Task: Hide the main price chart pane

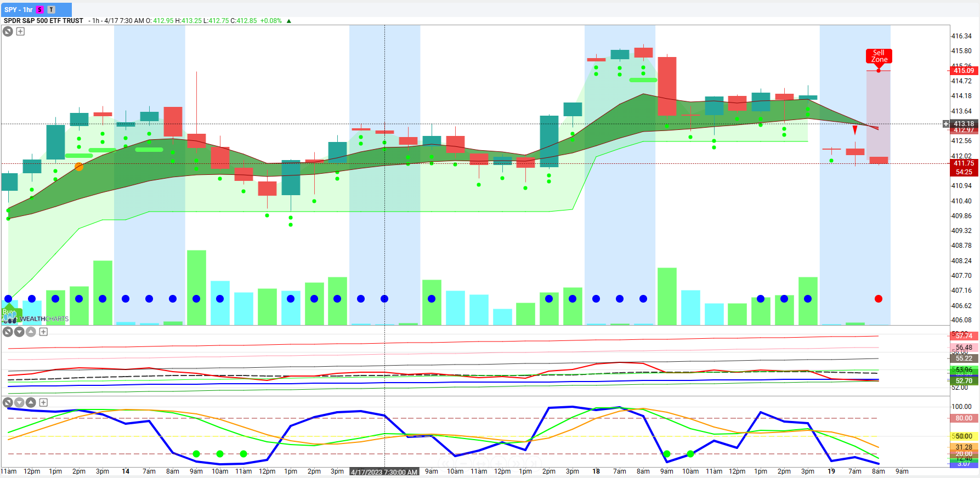Action: tap(8, 31)
